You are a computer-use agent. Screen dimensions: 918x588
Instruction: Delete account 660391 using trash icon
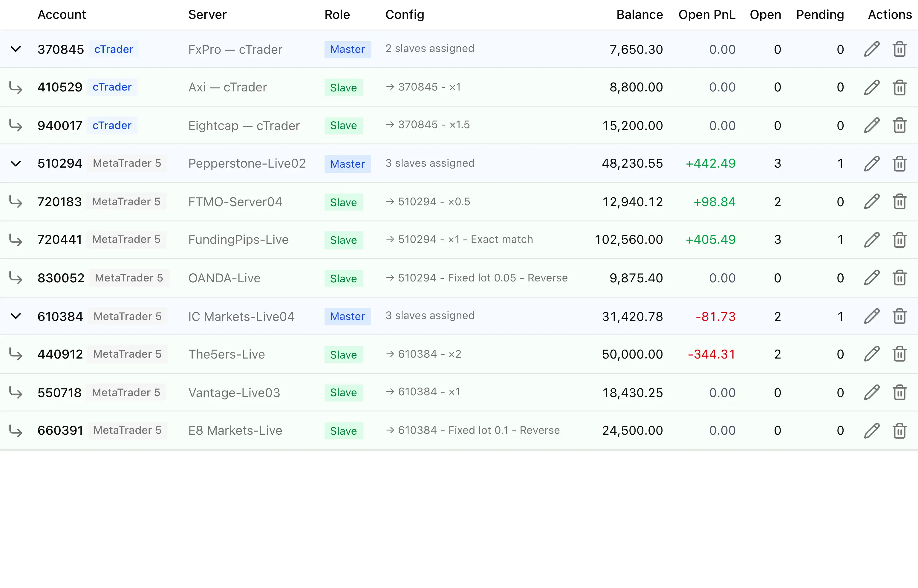click(900, 431)
